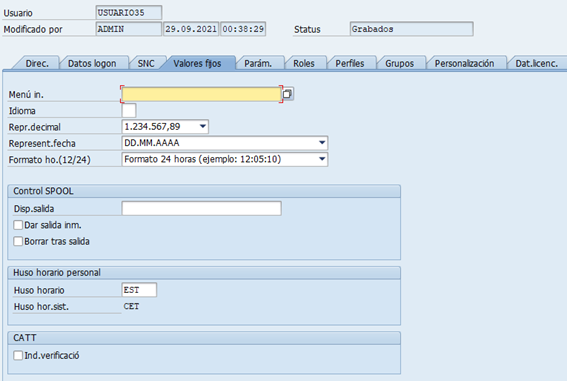The width and height of the screenshot is (567, 381).
Task: Select the time field 00:38:29
Action: click(243, 29)
